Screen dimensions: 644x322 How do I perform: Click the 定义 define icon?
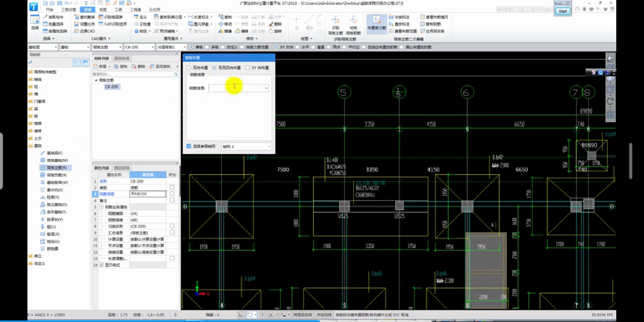click(136, 17)
